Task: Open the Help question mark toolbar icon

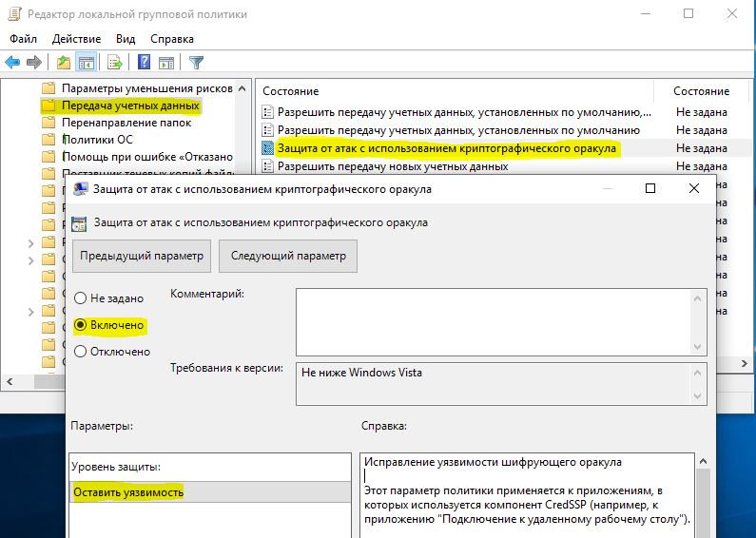Action: [x=144, y=62]
